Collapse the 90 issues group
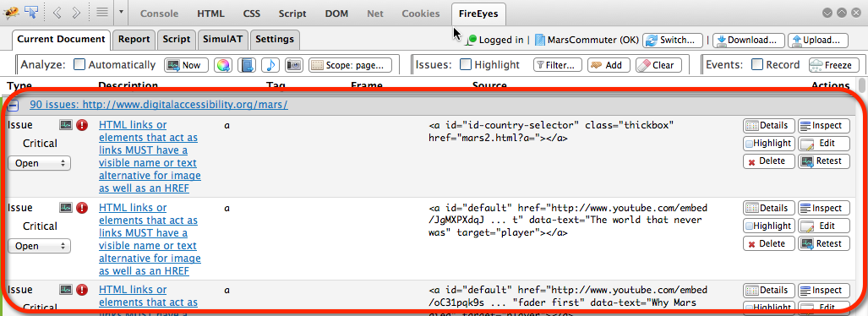This screenshot has width=868, height=316. [13, 105]
